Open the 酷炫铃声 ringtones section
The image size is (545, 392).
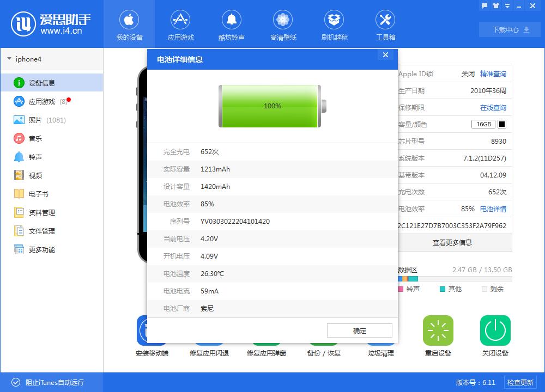point(232,24)
